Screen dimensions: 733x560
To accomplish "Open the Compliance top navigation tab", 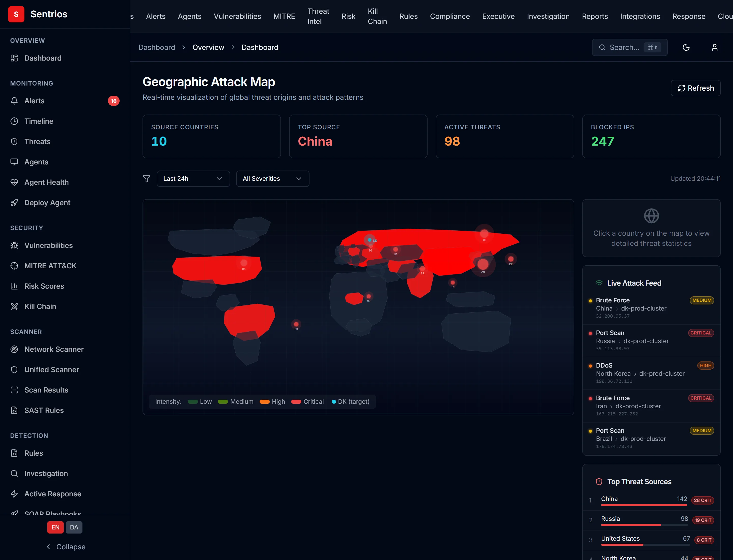I will 450,16.
